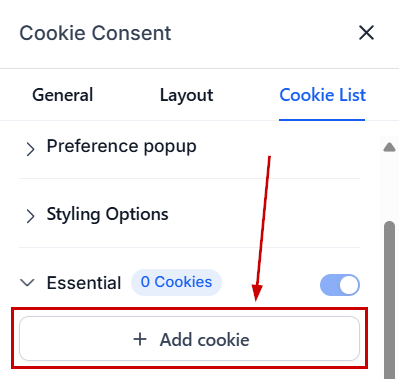Switch to the General tab
Image resolution: width=399 pixels, height=379 pixels.
(62, 95)
